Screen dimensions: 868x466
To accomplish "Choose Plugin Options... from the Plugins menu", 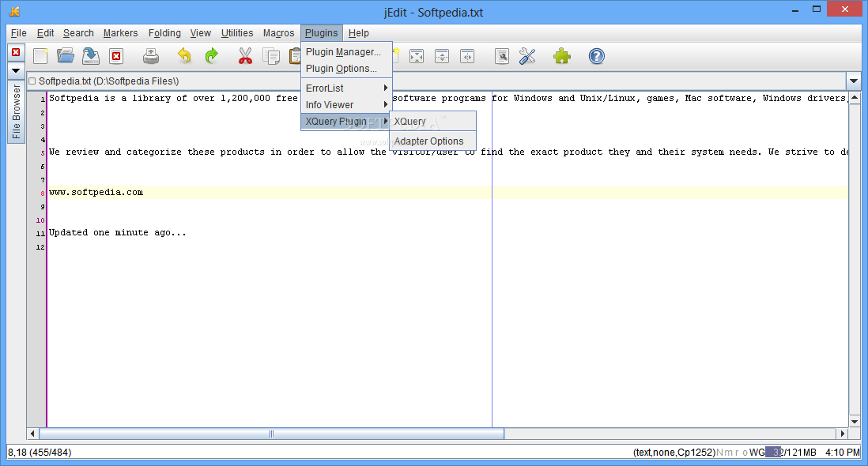I will click(346, 69).
